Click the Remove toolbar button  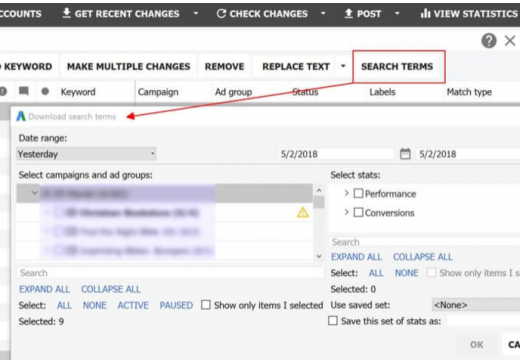(224, 66)
